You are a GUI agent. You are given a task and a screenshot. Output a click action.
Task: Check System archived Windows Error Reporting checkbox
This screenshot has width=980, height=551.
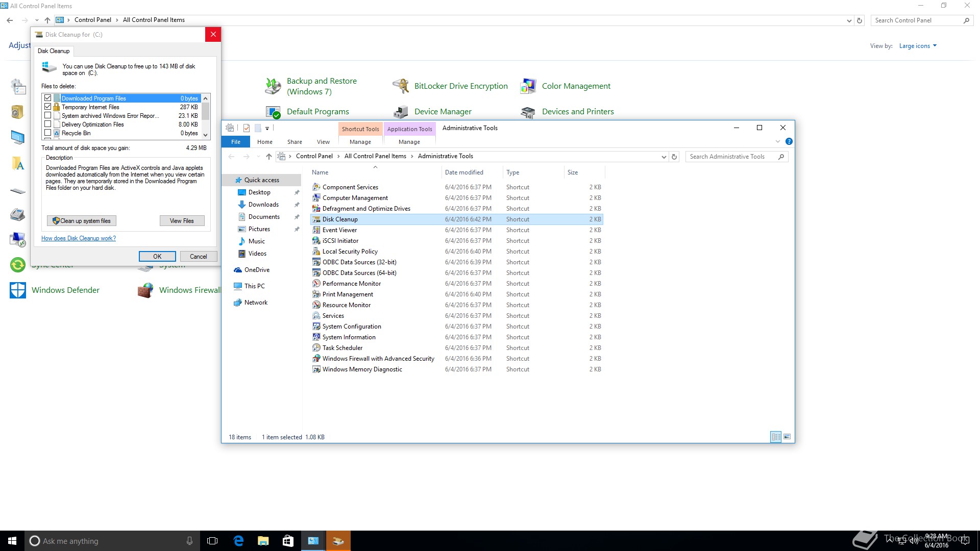[48, 115]
